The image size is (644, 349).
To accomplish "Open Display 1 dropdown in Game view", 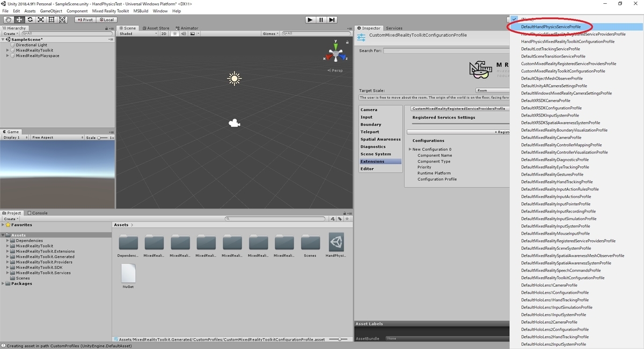I will point(15,137).
